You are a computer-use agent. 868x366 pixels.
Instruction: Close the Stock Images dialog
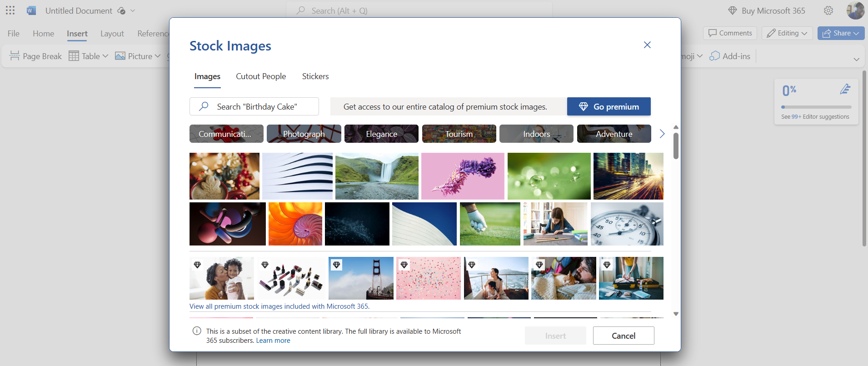647,45
